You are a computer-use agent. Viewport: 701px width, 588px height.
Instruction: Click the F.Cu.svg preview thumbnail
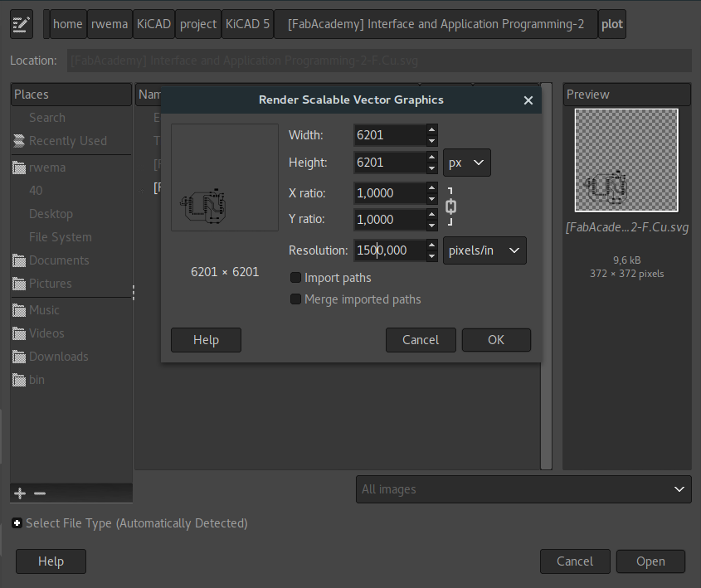coord(626,159)
